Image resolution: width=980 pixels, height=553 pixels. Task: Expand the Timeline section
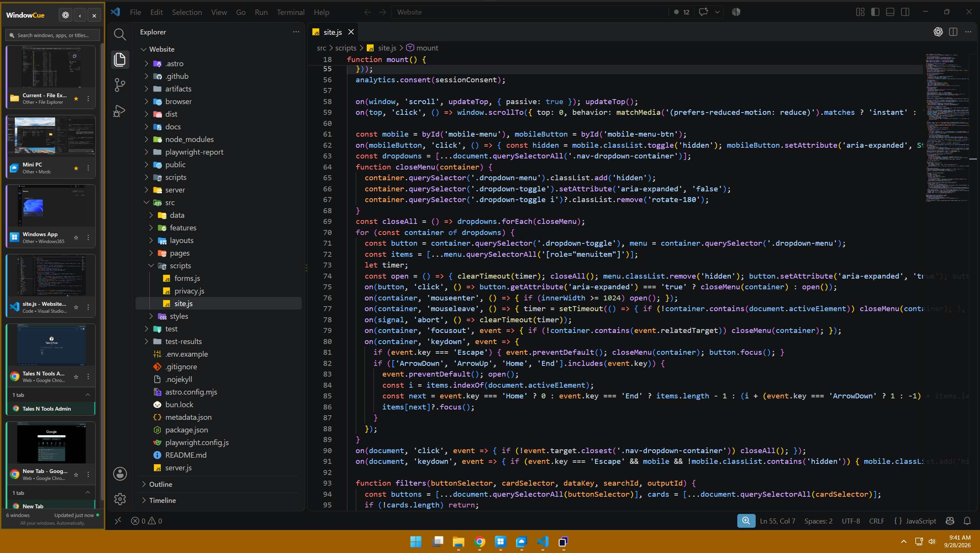[x=219, y=500]
